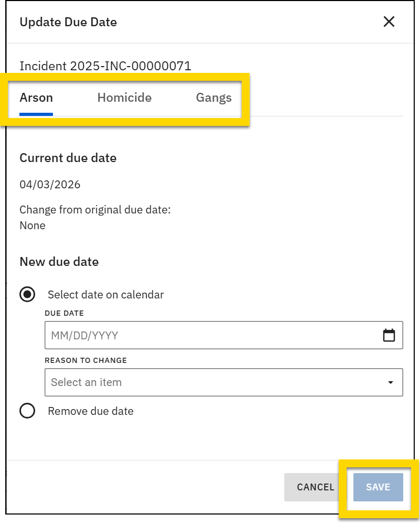420x525 pixels.
Task: Open the Gangs tab
Action: tap(214, 98)
